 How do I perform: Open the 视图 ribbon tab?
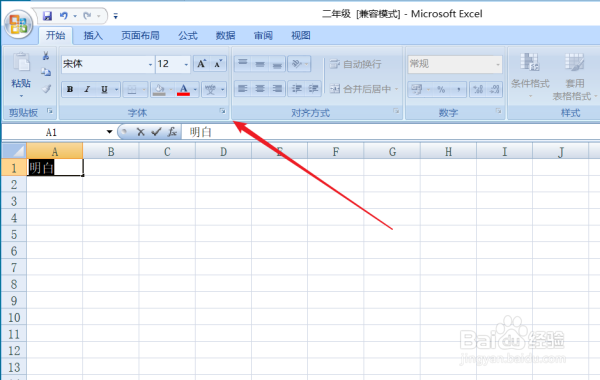[x=301, y=36]
